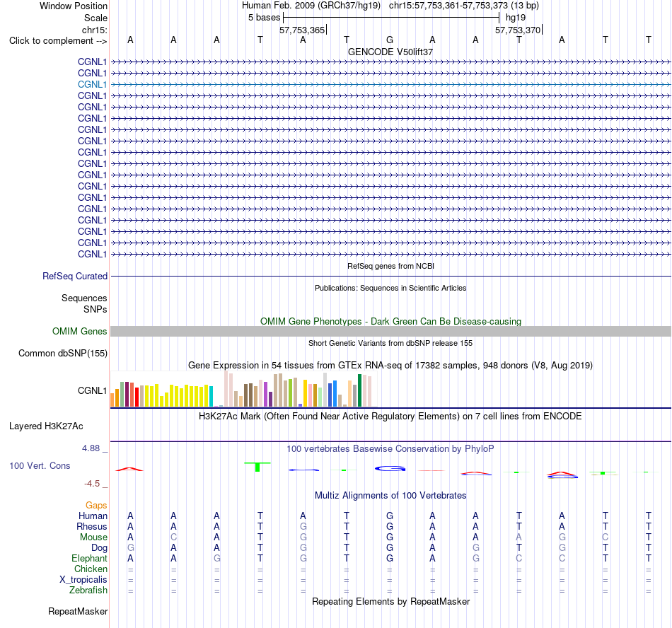This screenshot has height=628, width=672.
Task: Click the '100 Vert. Cons' track label
Action: (x=40, y=465)
